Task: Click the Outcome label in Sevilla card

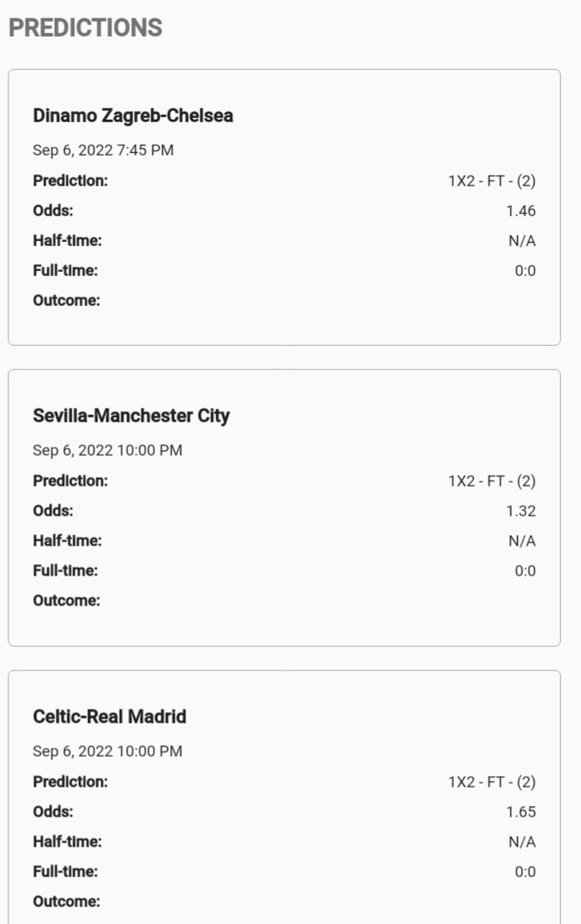Action: tap(66, 600)
